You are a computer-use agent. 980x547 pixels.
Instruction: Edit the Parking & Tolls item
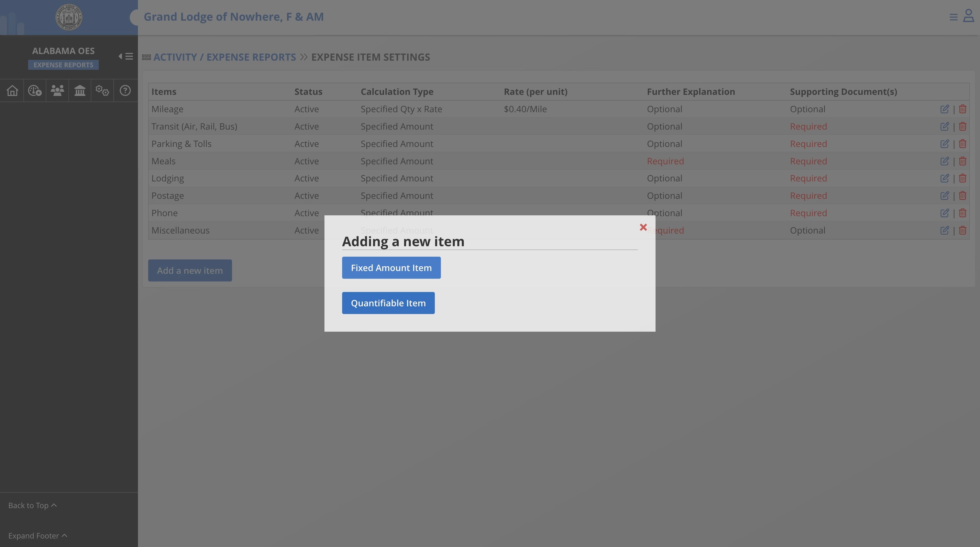(x=944, y=144)
